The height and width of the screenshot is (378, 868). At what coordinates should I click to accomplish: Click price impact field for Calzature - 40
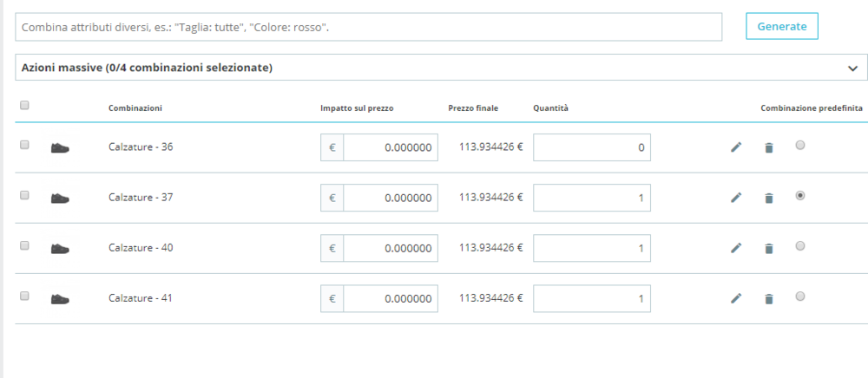point(391,249)
